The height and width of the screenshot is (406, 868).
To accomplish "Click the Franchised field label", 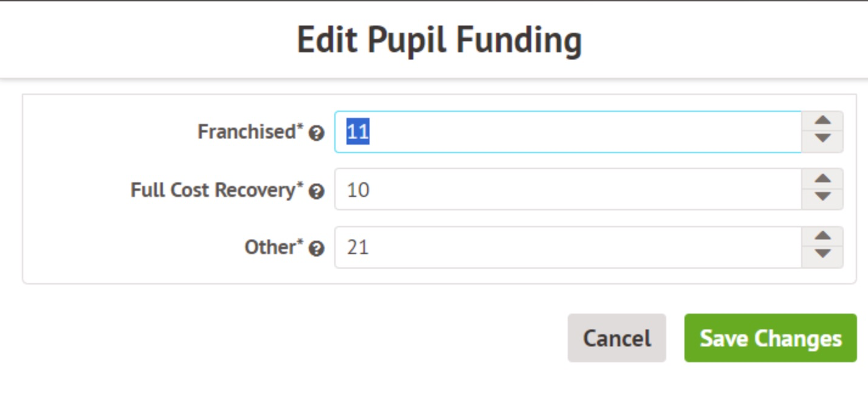I will tap(246, 132).
